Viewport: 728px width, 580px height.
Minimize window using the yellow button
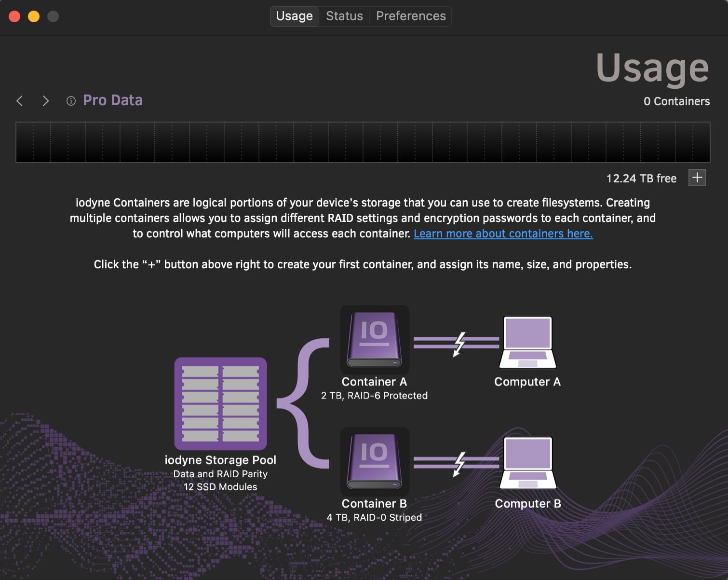pos(34,16)
